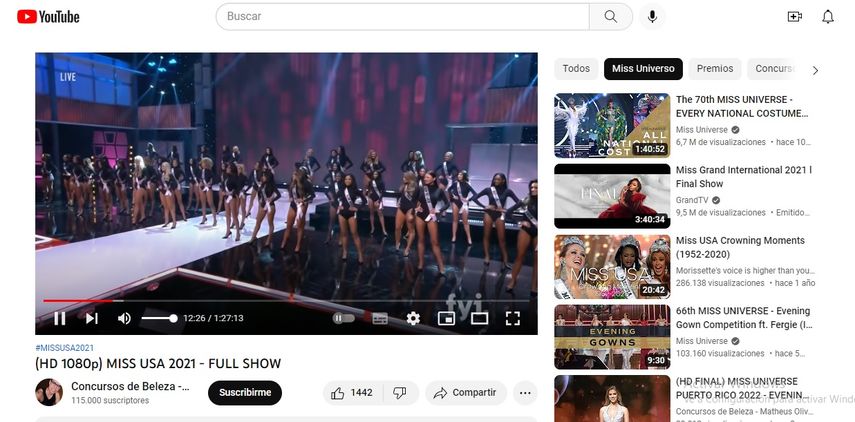Enable miniplayer mode
The width and height of the screenshot is (855, 422).
(x=446, y=318)
